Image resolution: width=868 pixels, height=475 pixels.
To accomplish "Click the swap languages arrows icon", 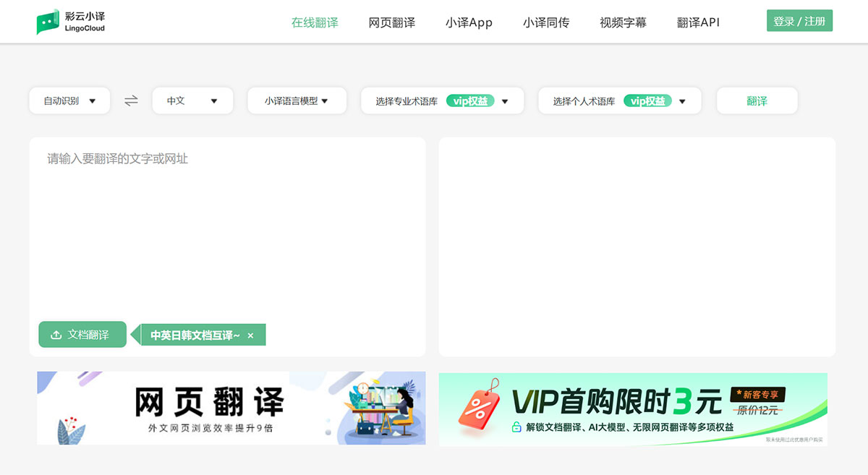I will (130, 101).
